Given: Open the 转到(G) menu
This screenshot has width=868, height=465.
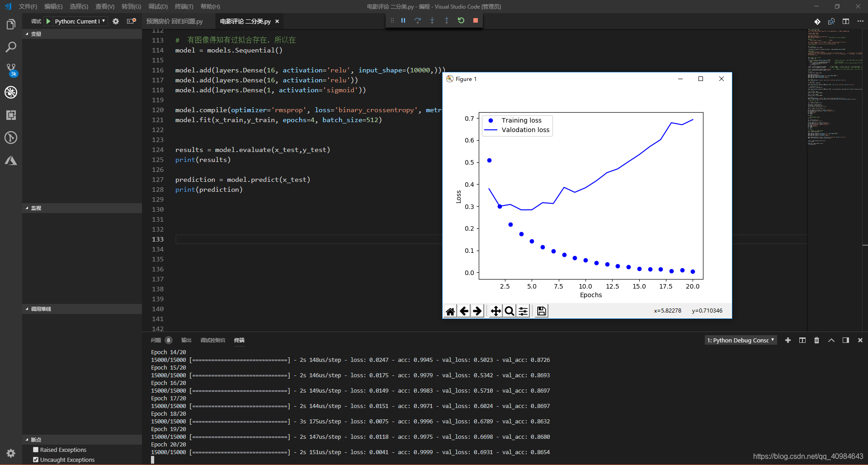Looking at the screenshot, I should (131, 6).
